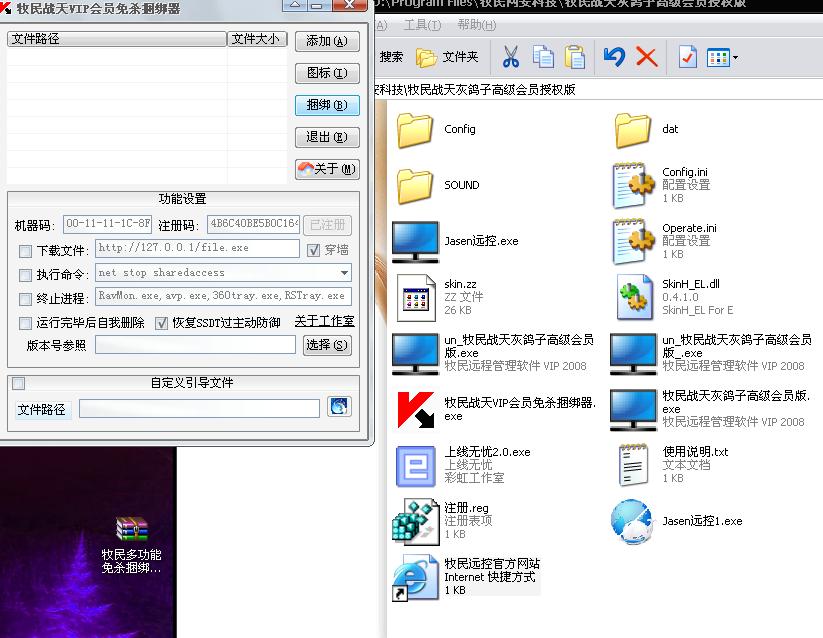Uncheck the 穿墙 checkbox
This screenshot has height=638, width=823.
point(313,250)
